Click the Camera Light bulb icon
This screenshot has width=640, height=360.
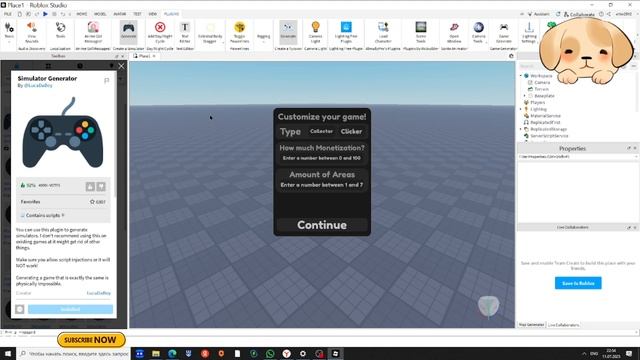click(x=315, y=27)
